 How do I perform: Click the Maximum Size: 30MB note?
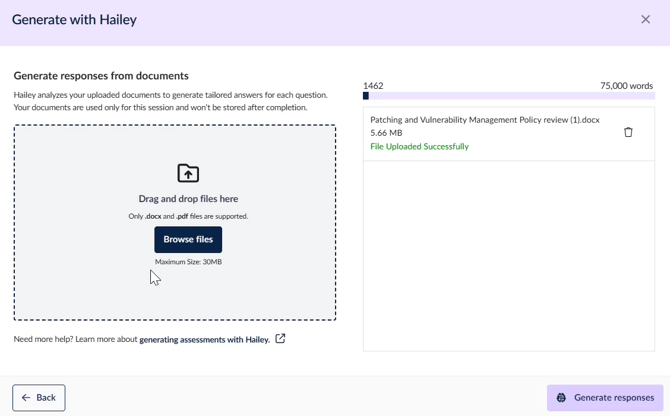pyautogui.click(x=188, y=262)
